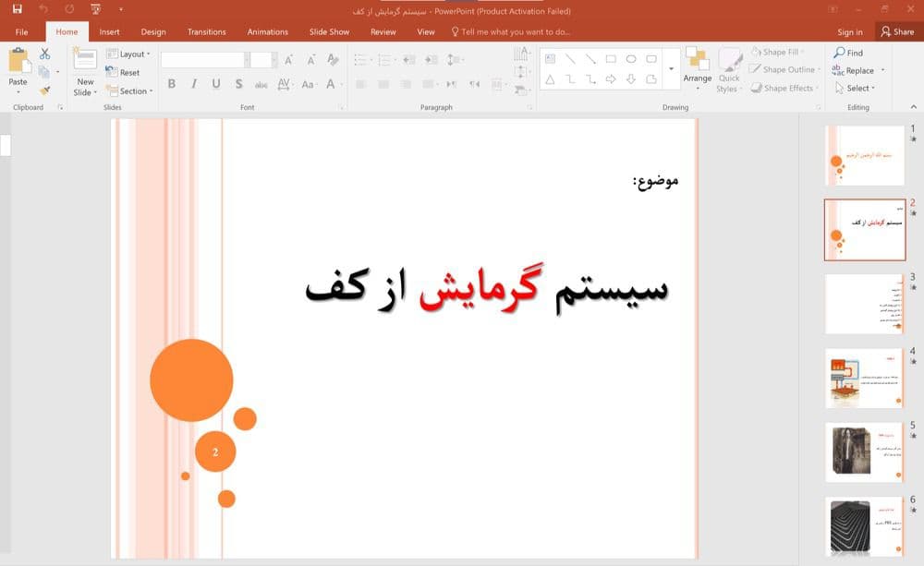Increase the font size
The height and width of the screenshot is (566, 924).
point(288,59)
